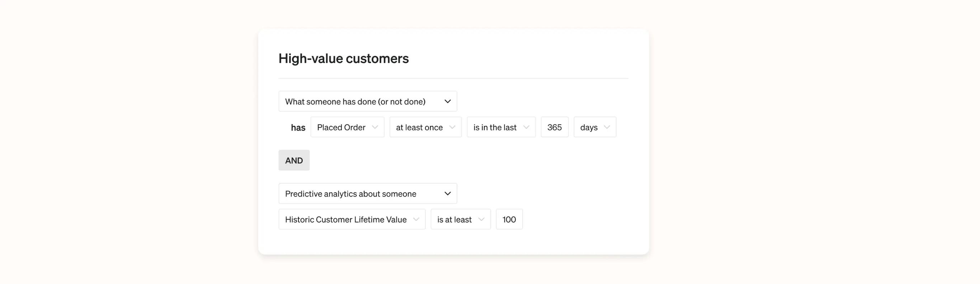This screenshot has height=284, width=980.
Task: Click the chevron beside 'is at least'
Action: [x=482, y=219]
